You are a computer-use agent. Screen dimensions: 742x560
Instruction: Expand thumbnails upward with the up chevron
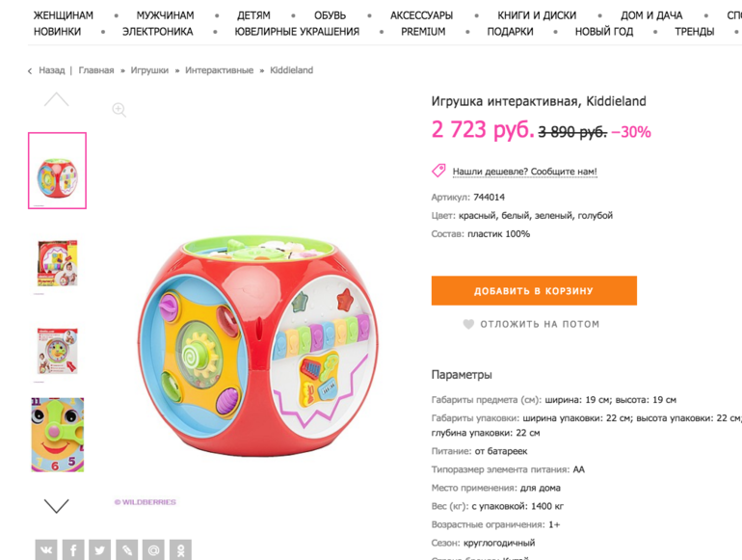click(x=56, y=99)
